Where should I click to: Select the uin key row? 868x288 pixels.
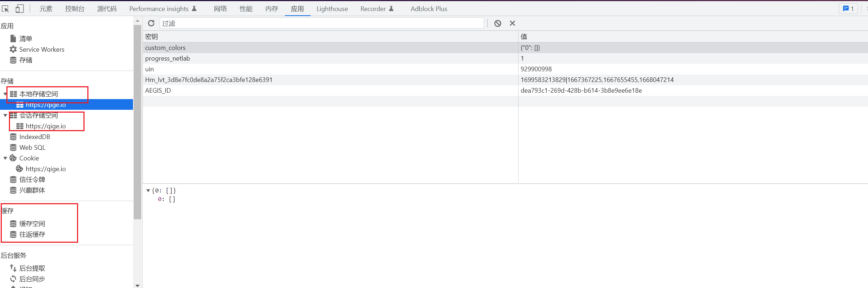pyautogui.click(x=330, y=69)
